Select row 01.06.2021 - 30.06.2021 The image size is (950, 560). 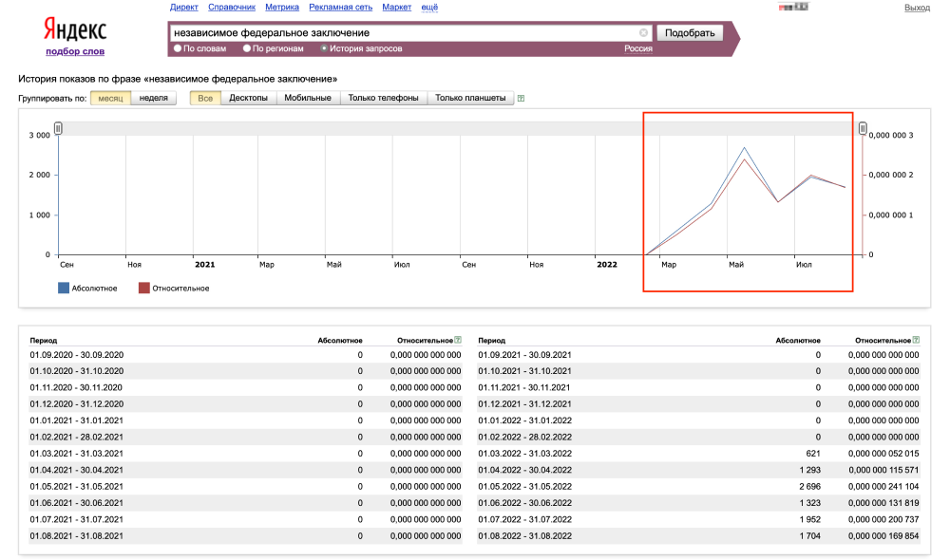point(245,503)
